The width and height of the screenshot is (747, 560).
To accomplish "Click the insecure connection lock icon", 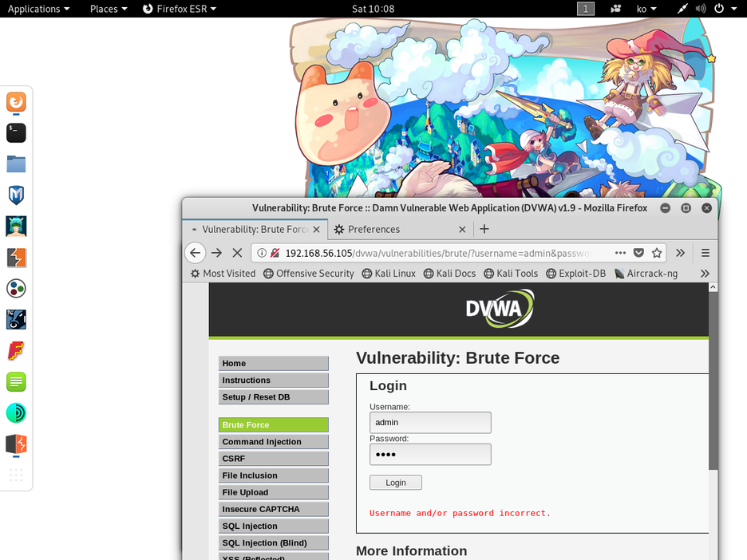I will pyautogui.click(x=275, y=253).
